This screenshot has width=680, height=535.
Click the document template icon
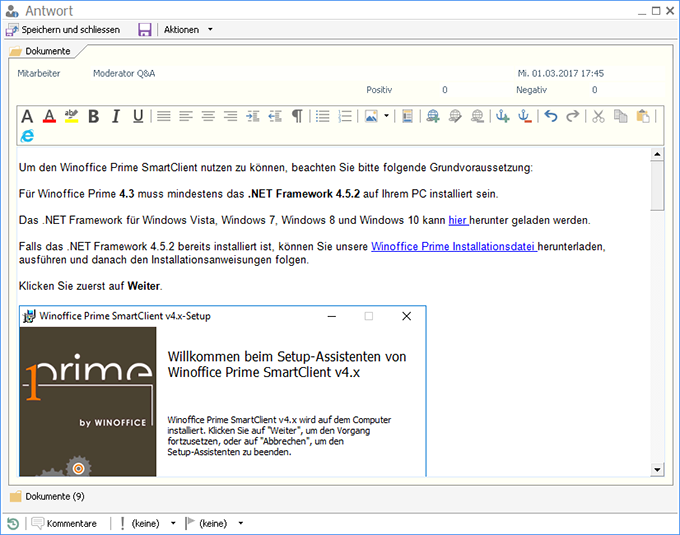[407, 116]
